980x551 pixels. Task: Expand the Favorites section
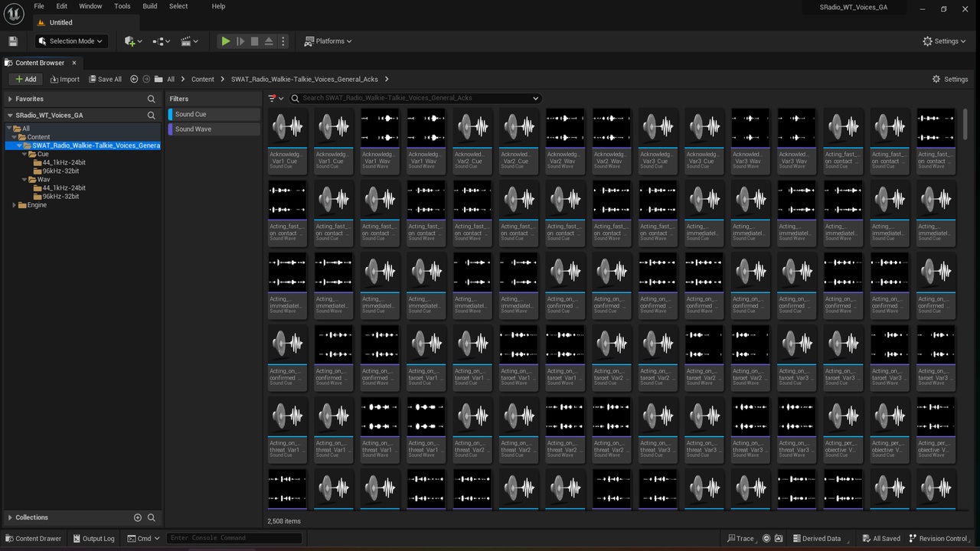(x=9, y=99)
